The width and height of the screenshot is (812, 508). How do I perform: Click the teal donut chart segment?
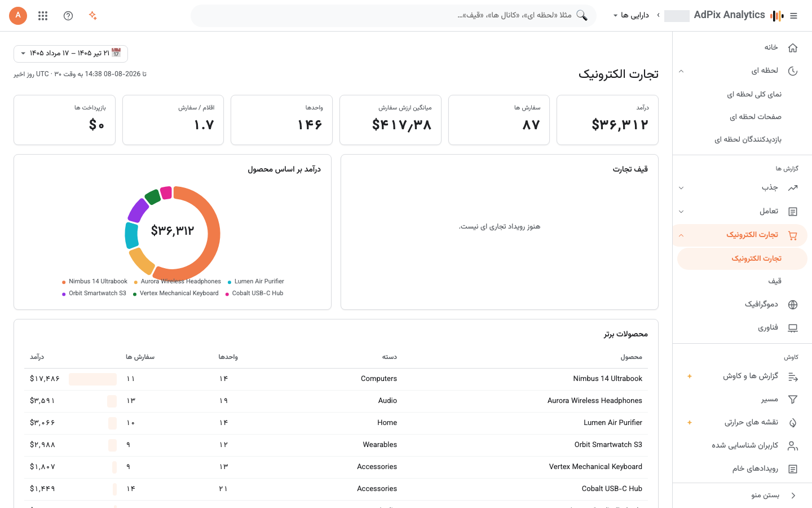(x=131, y=236)
